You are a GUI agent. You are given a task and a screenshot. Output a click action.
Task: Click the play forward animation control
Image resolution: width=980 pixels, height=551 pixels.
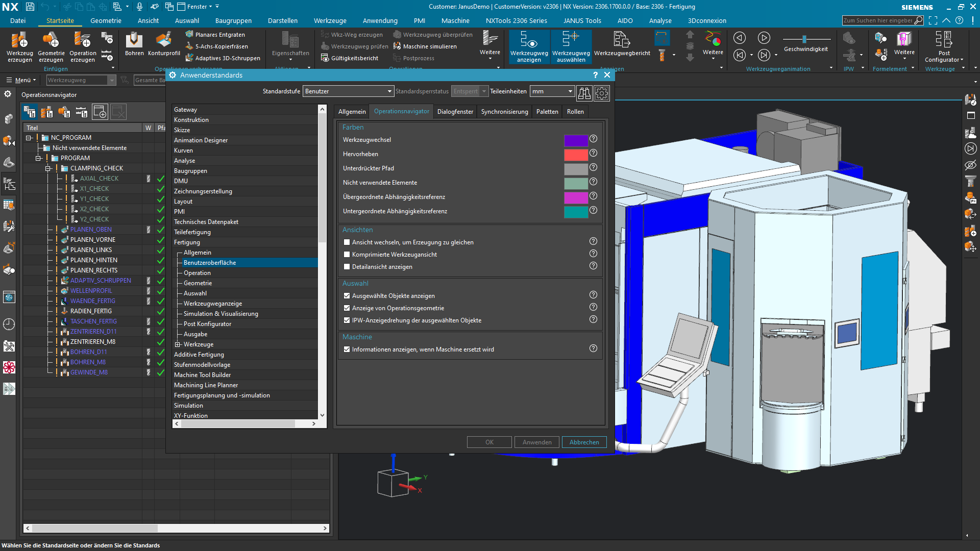point(764,38)
